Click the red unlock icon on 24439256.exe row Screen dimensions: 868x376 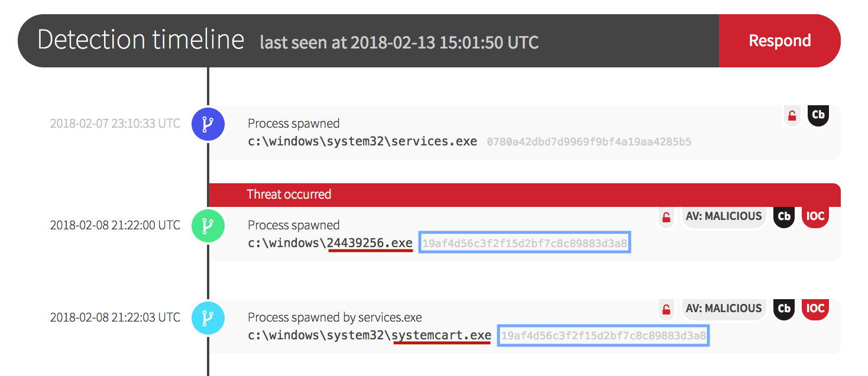[x=666, y=217]
